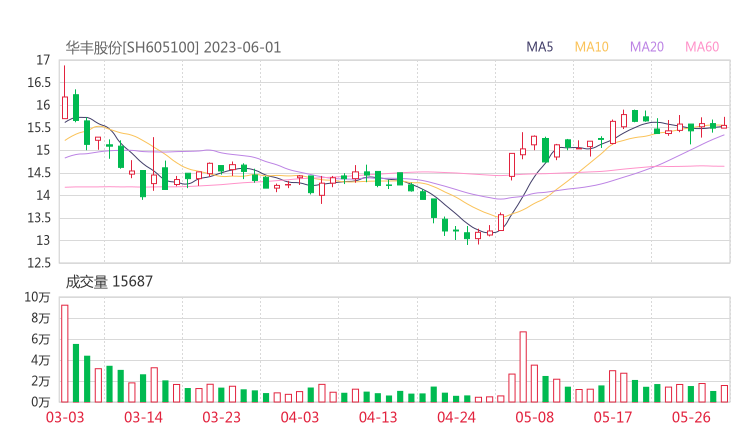The height and width of the screenshot is (440, 740).
Task: Click the 04-03 date axis label
Action: (x=300, y=417)
